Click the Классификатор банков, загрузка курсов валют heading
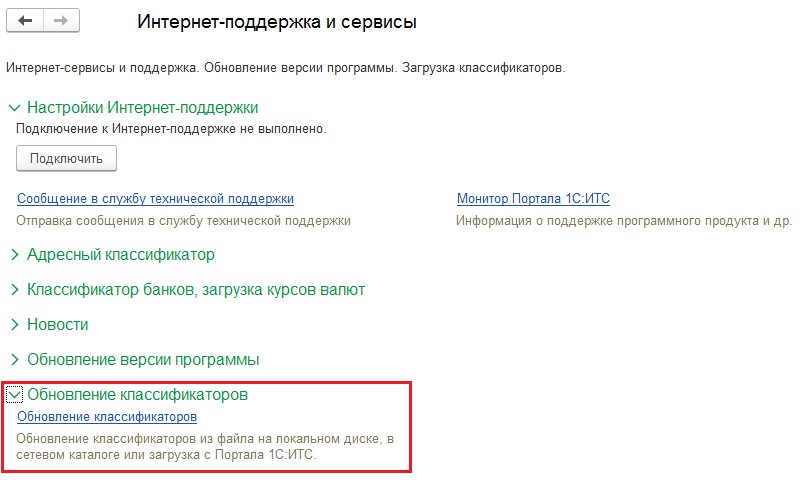The width and height of the screenshot is (800, 480). pyautogui.click(x=196, y=290)
